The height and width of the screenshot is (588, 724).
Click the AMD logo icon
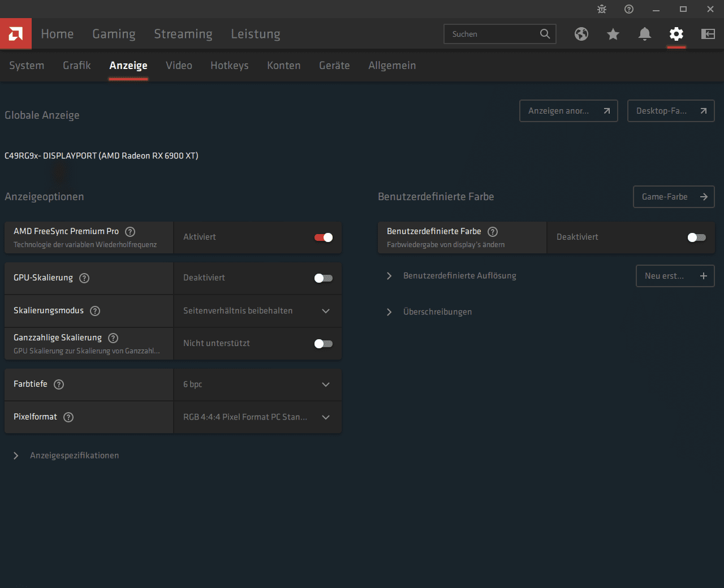[16, 34]
